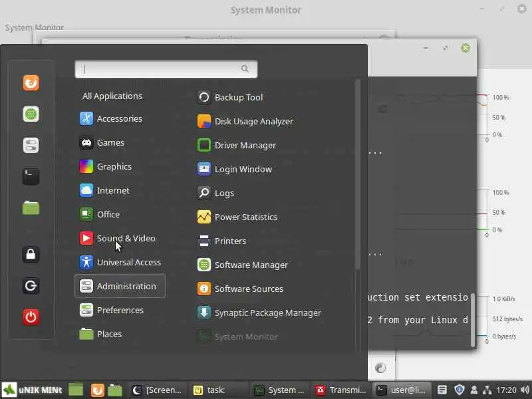532x399 pixels.
Task: Open System Settings from favorites sidebar
Action: pos(31,145)
